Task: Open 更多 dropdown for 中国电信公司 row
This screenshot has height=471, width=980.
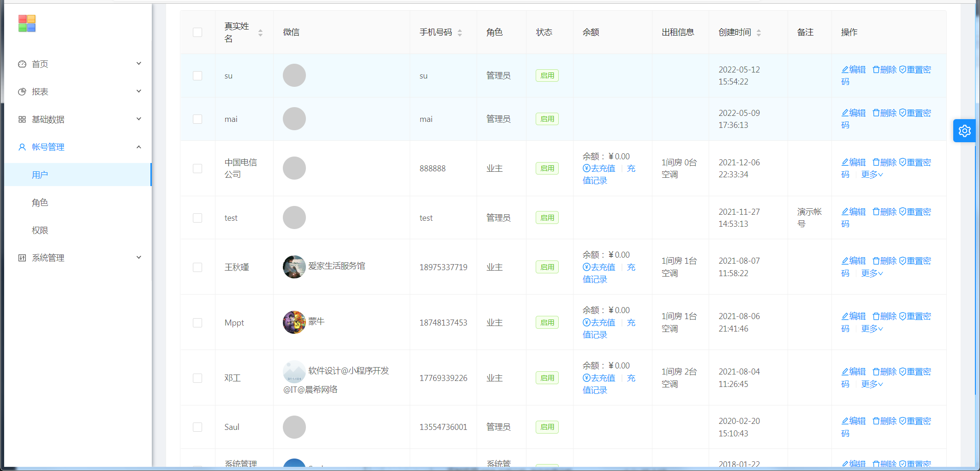Action: (x=872, y=175)
